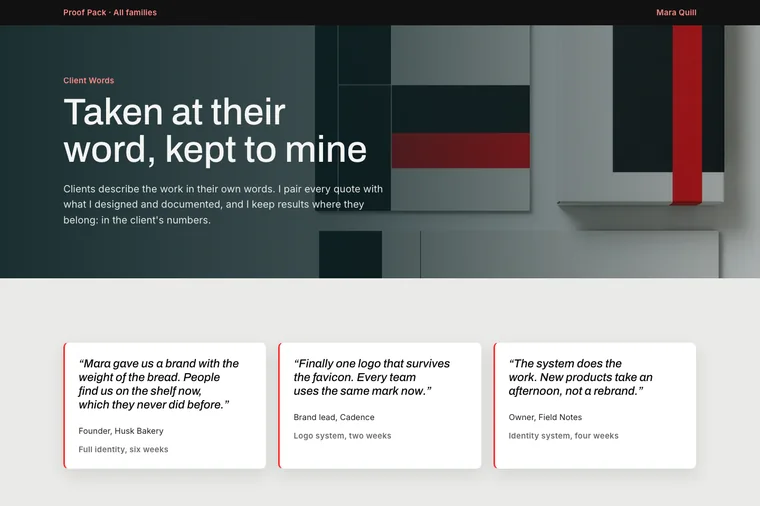Click the hero paragraph about client quotes

point(223,204)
